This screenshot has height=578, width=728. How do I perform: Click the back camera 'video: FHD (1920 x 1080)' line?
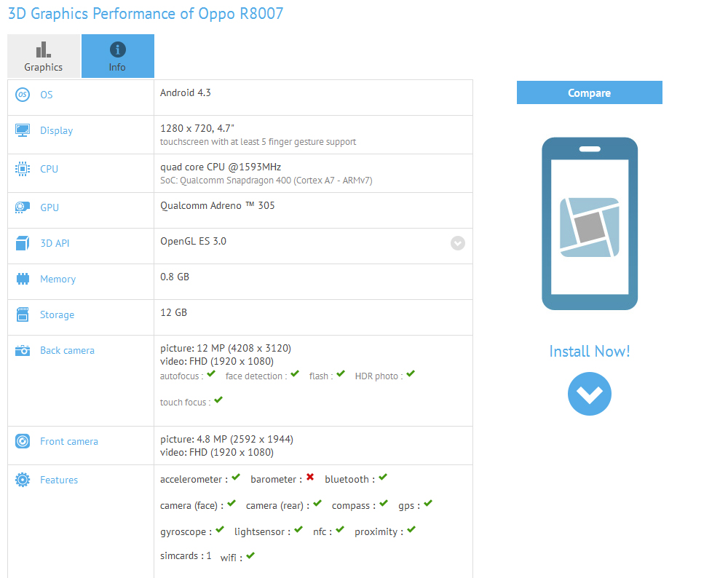[217, 361]
